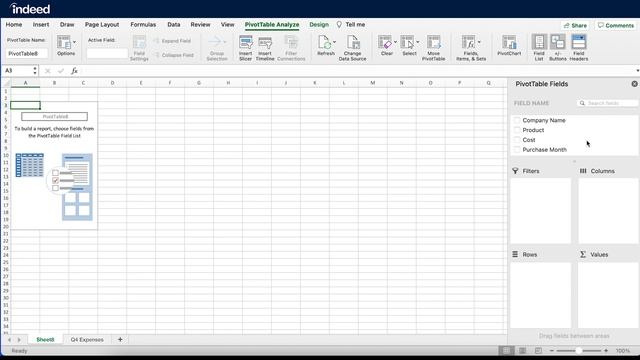Open Fields, Items & Sets dropdown arrow
The width and height of the screenshot is (640, 360).
point(479,42)
